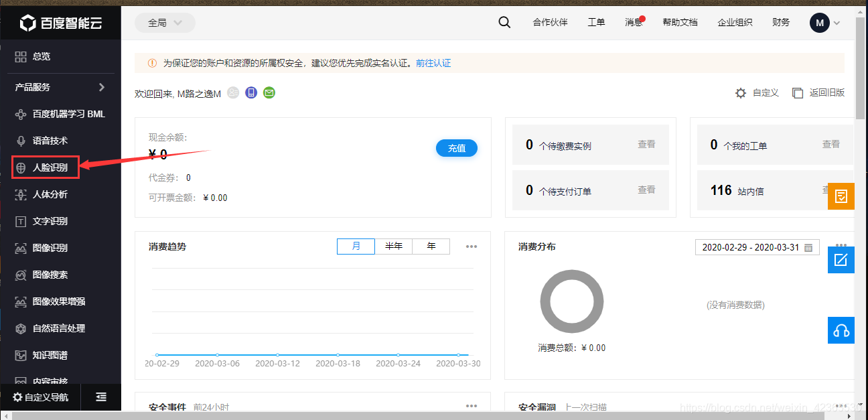Open the 2020-02-29 - 2020-03-31 date picker
The width and height of the screenshot is (868, 420).
tap(757, 247)
